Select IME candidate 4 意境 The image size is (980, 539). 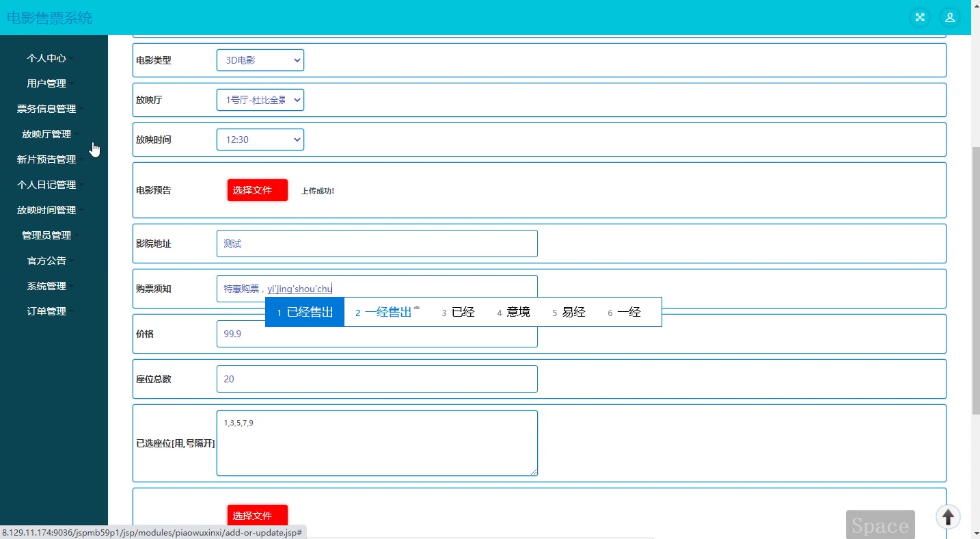[x=513, y=313]
